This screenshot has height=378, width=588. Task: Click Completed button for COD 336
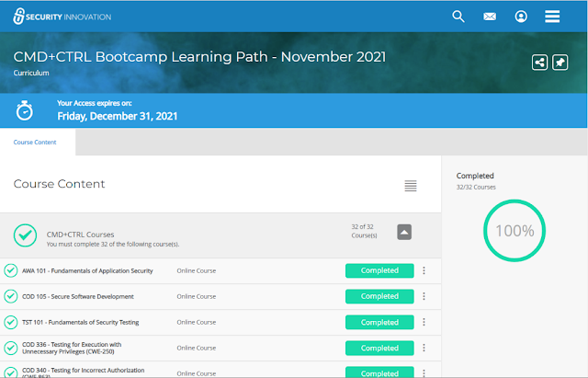[379, 348]
